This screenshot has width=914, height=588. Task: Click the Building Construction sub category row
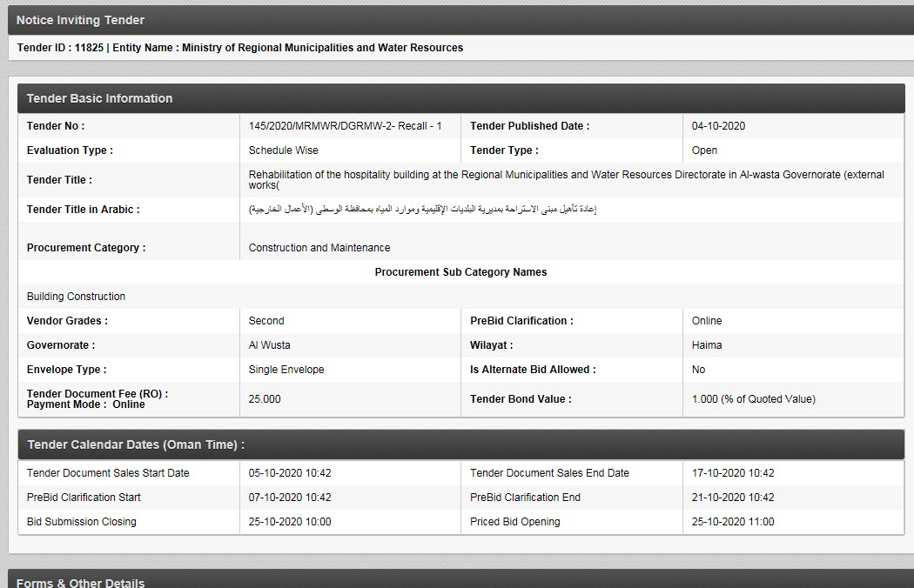[x=76, y=297]
